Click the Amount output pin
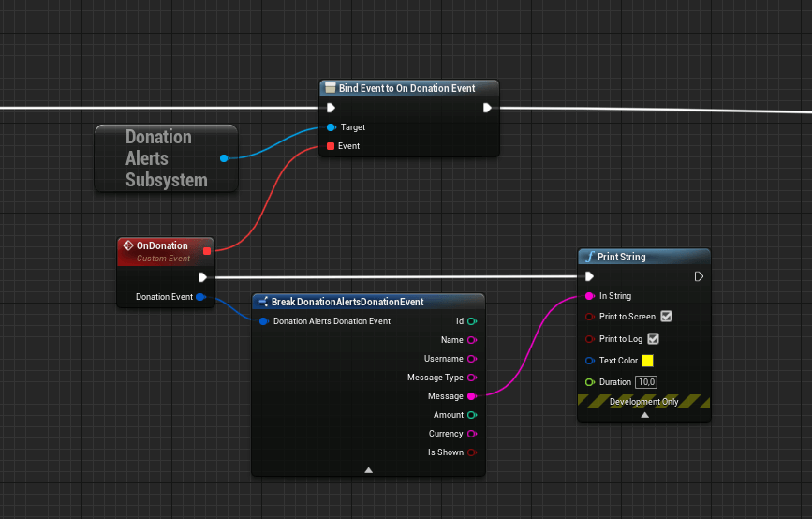Image resolution: width=812 pixels, height=519 pixels. tap(471, 415)
